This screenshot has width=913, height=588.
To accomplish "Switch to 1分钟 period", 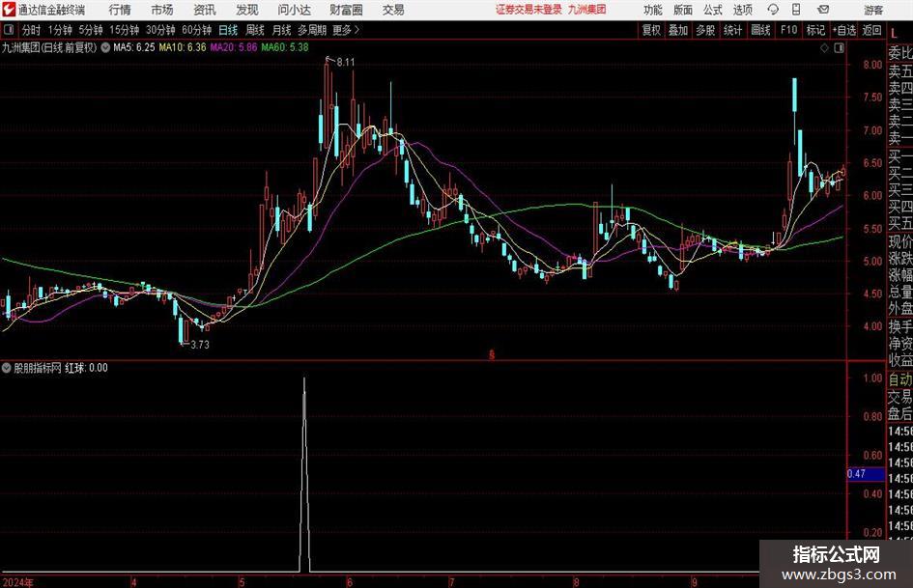I will click(x=60, y=30).
